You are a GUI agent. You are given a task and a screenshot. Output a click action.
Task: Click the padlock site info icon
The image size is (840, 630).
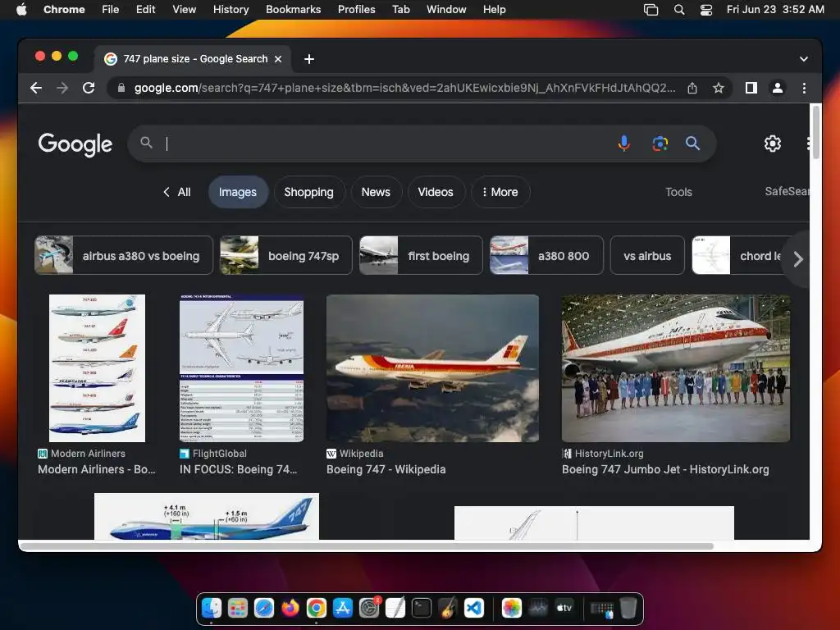click(x=121, y=88)
